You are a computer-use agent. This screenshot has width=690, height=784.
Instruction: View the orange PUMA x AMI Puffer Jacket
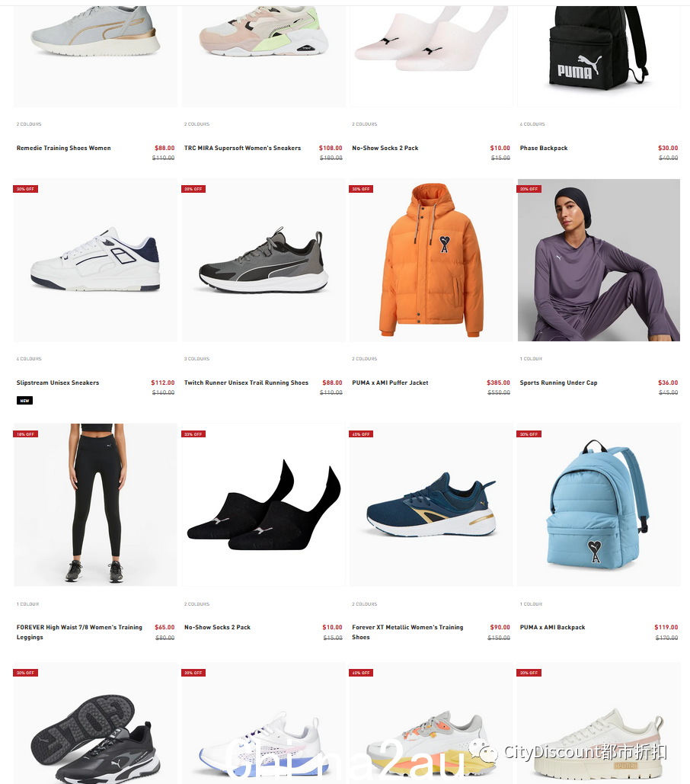431,260
